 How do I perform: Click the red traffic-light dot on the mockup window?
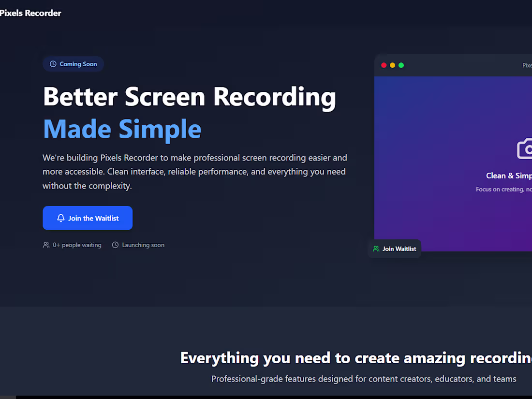click(x=384, y=65)
